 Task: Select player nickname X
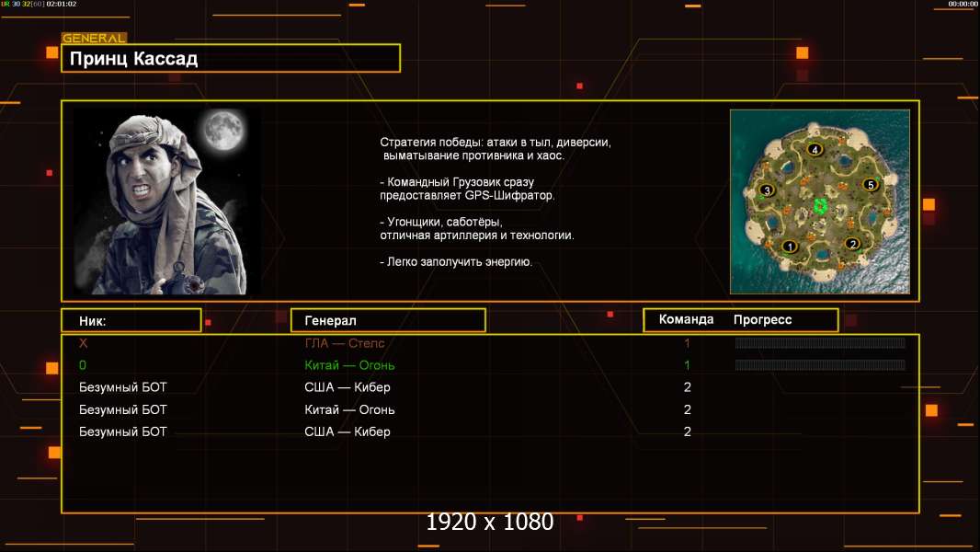pos(83,343)
